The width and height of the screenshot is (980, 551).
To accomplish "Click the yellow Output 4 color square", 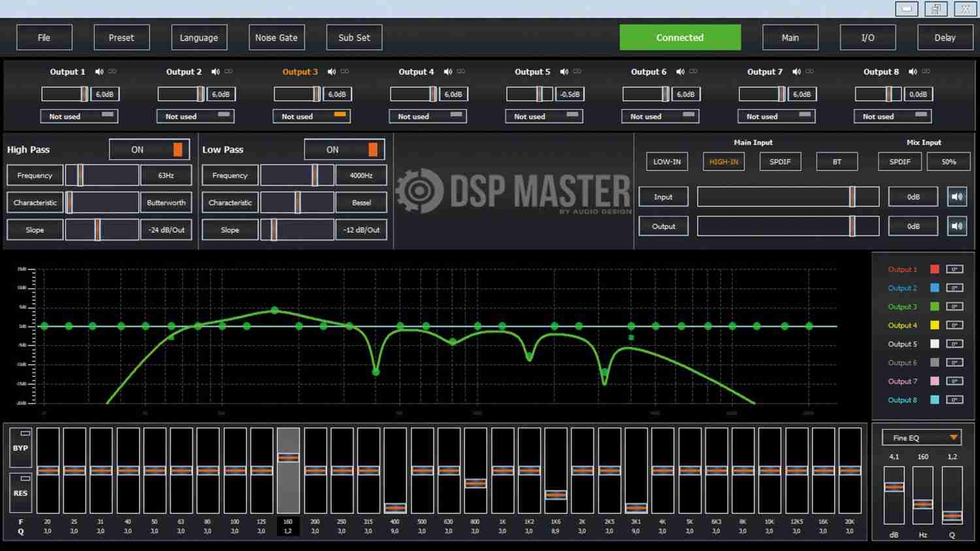I will click(935, 325).
